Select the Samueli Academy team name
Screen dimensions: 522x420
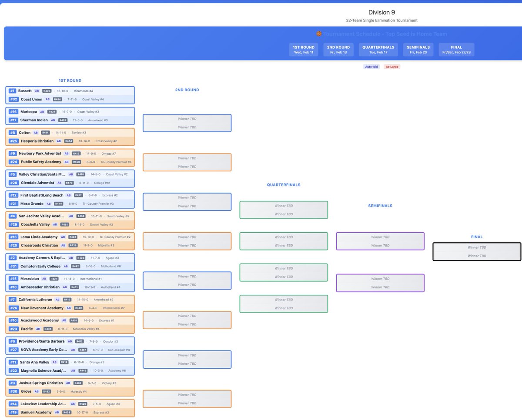point(36,412)
